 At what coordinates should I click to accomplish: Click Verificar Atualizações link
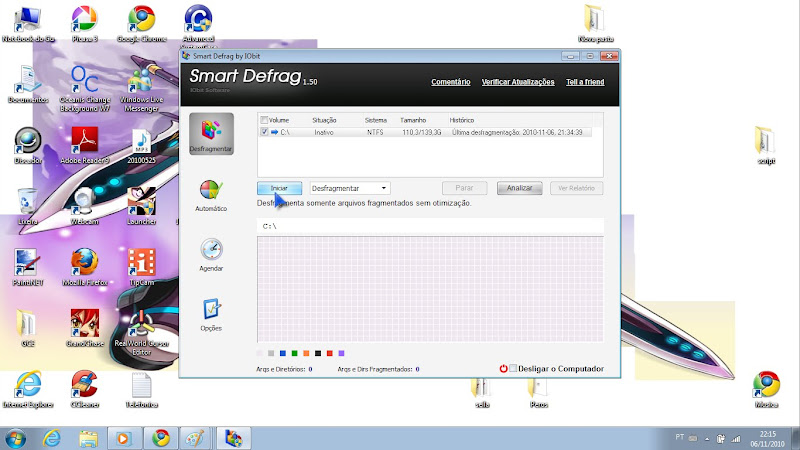[518, 82]
